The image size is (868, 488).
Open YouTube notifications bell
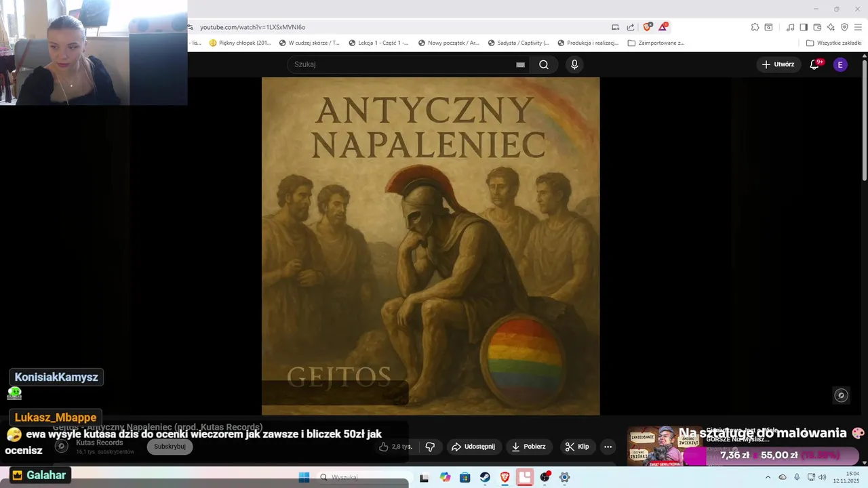(x=815, y=64)
